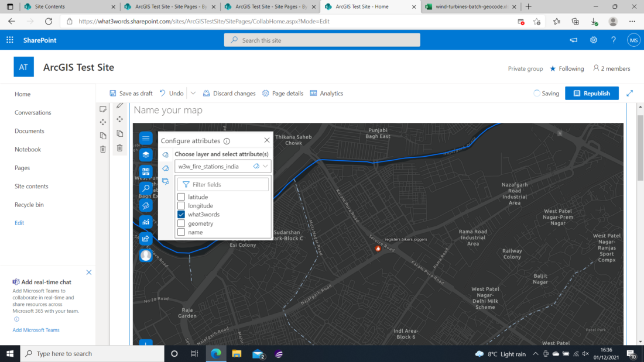
Task: Open the map menu hamburger button
Action: click(146, 138)
